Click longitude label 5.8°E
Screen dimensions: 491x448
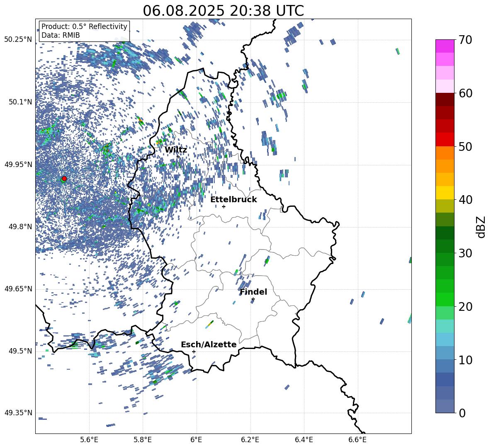143,440
